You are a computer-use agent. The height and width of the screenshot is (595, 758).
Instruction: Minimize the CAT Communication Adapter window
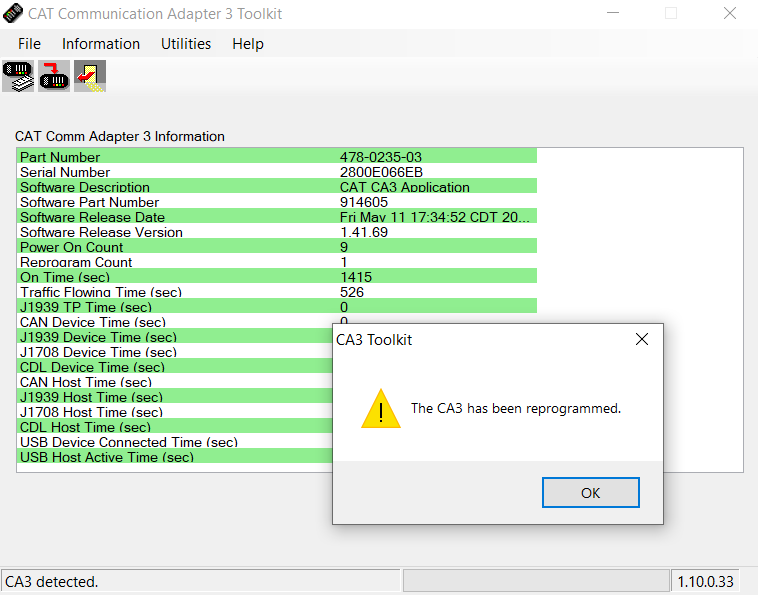(613, 13)
